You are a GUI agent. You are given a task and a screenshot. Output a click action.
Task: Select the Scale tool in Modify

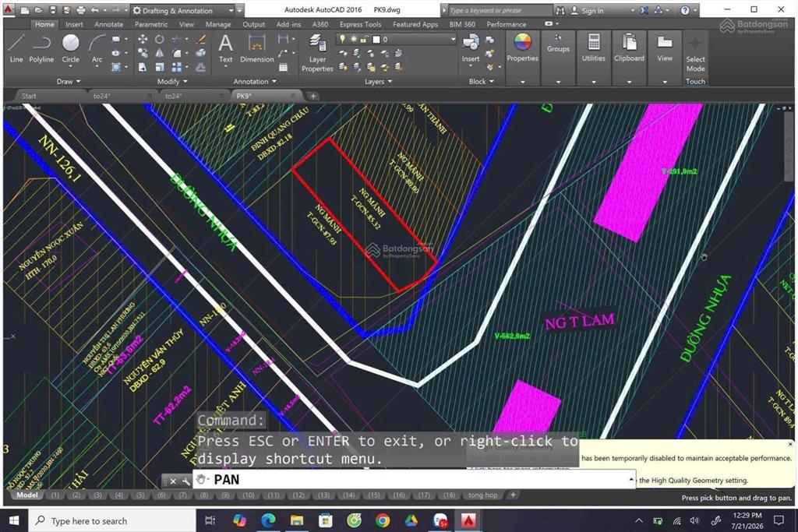pos(159,67)
